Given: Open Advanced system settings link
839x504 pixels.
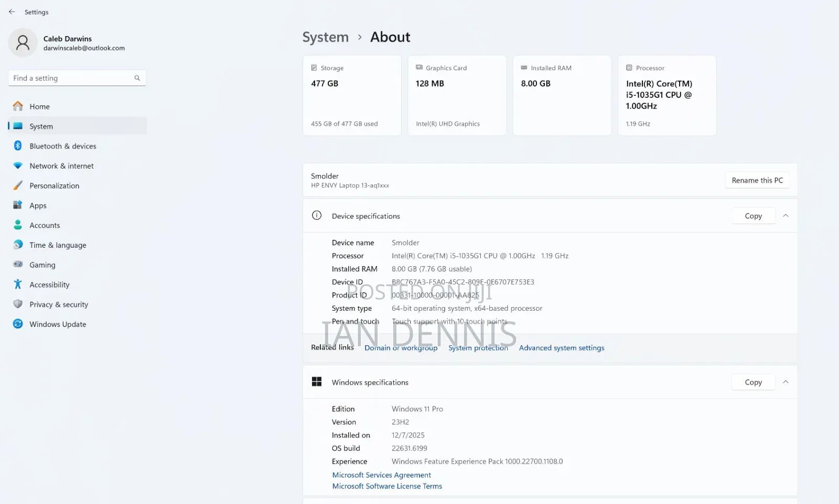Looking at the screenshot, I should [x=562, y=348].
